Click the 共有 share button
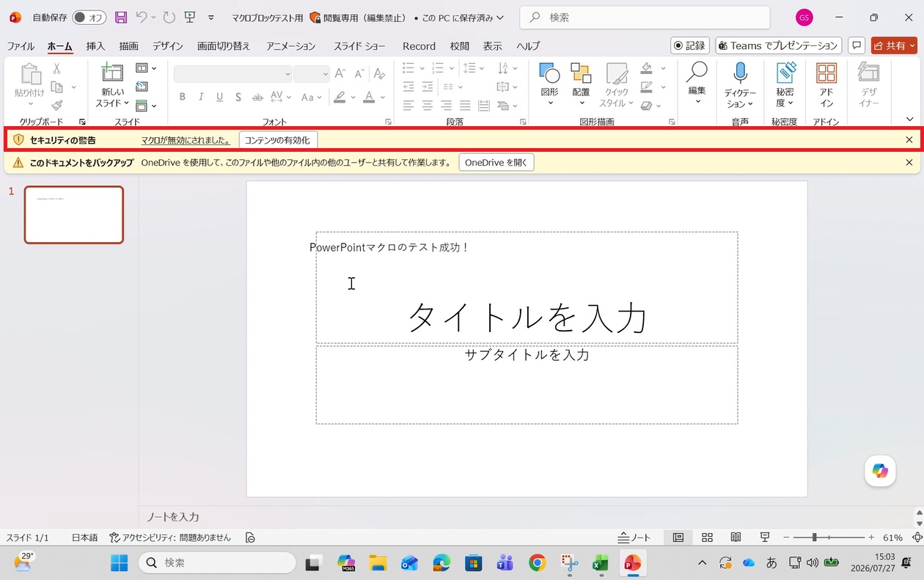924x580 pixels. (x=894, y=45)
